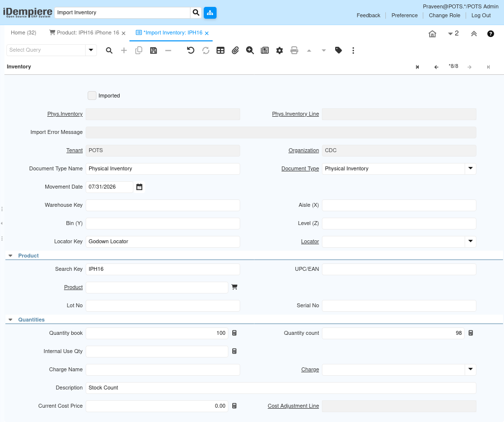Click the Find Record toolbar icon

point(109,50)
